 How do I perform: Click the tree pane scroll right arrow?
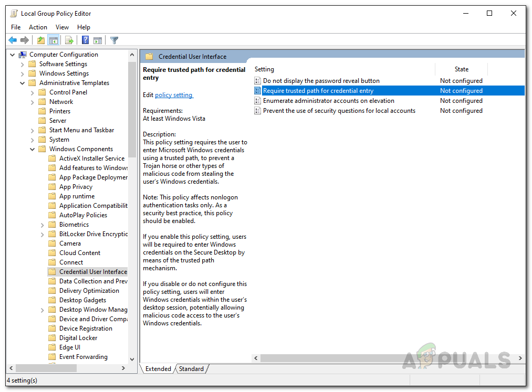pos(123,368)
